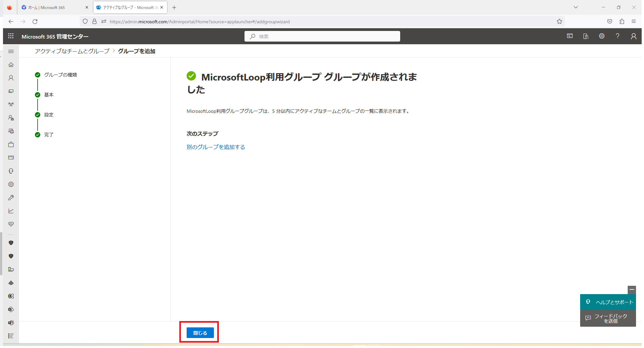Switch to アクティブなグループ browser tab

point(130,7)
